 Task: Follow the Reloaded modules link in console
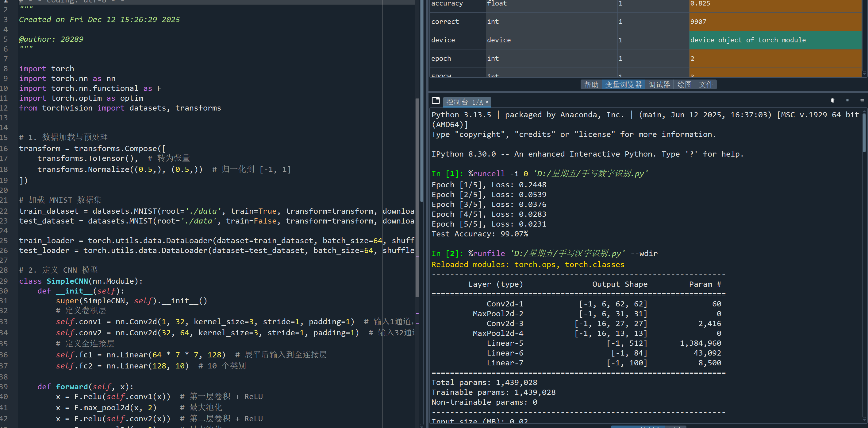(468, 265)
